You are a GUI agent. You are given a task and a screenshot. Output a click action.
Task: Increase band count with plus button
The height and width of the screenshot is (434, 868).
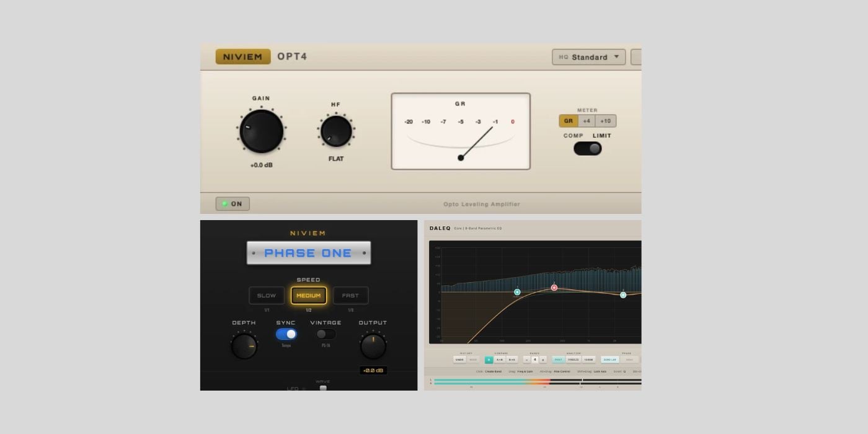(543, 360)
